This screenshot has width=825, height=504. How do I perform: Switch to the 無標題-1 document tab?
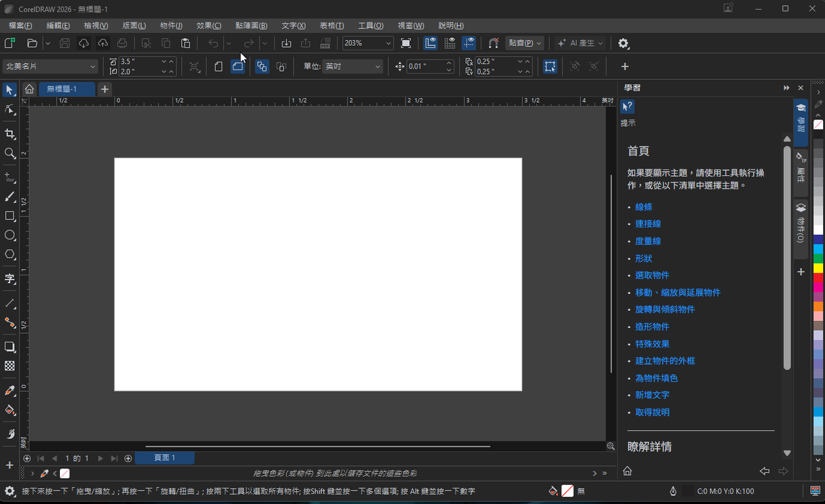coord(62,89)
